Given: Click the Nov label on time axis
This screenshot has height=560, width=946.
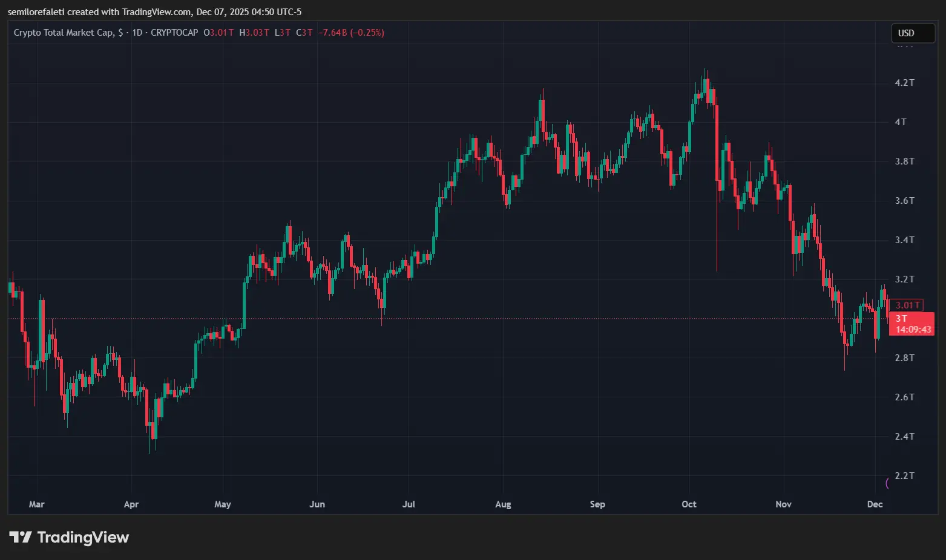Looking at the screenshot, I should click(783, 504).
